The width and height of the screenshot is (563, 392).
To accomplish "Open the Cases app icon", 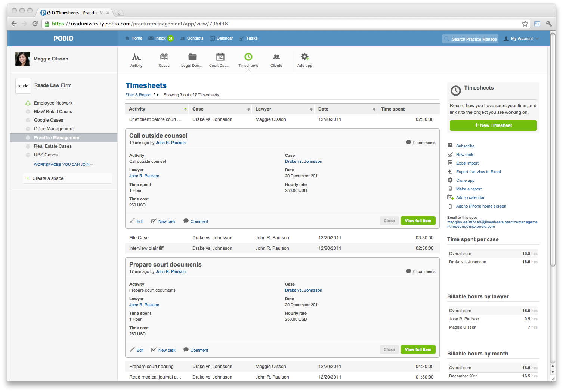I will 164,57.
